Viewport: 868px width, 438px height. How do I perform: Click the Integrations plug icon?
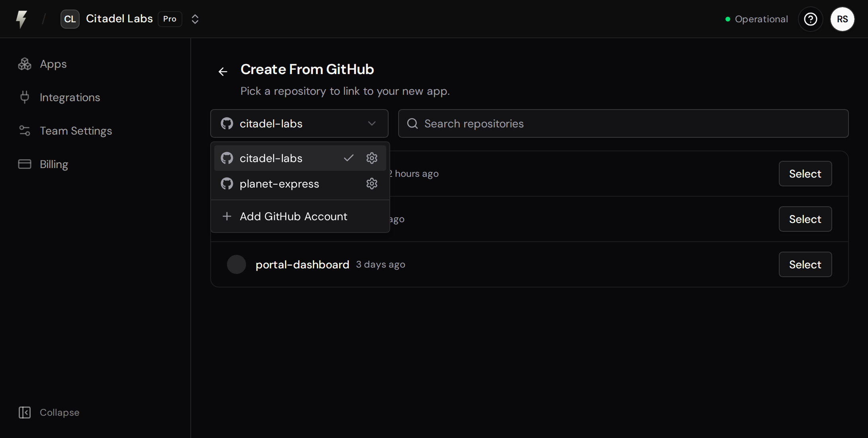click(x=25, y=98)
